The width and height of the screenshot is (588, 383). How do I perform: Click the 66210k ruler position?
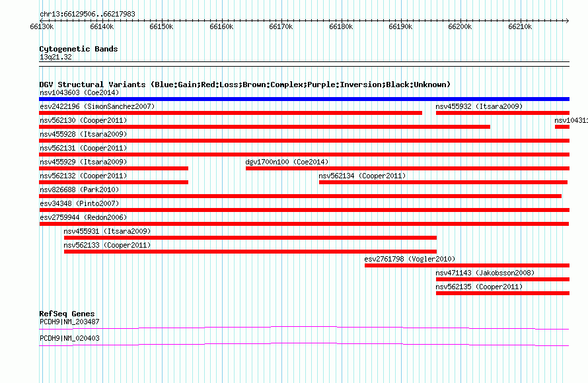520,26
